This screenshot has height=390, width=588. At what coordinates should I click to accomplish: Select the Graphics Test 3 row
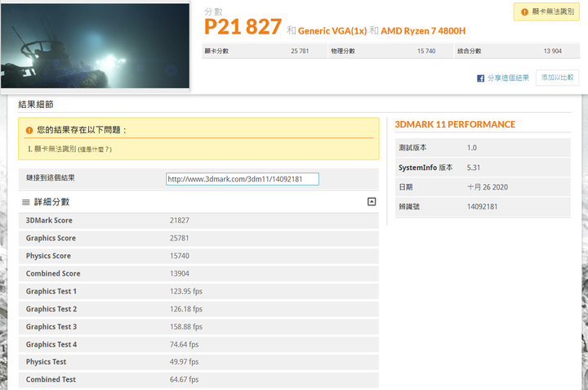[198, 326]
